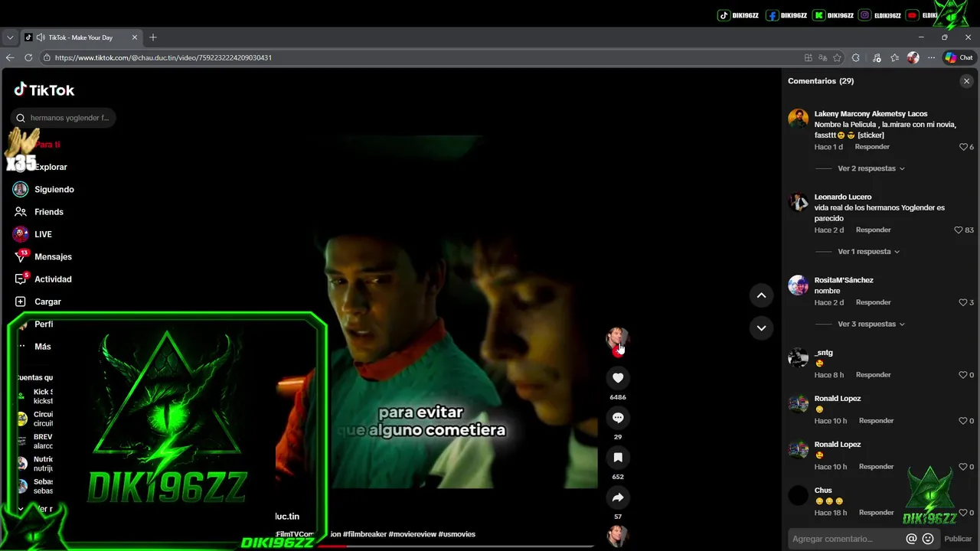Screen dimensions: 980x551
Task: Reply to RositaM'Sánchez's comment
Action: pos(873,302)
